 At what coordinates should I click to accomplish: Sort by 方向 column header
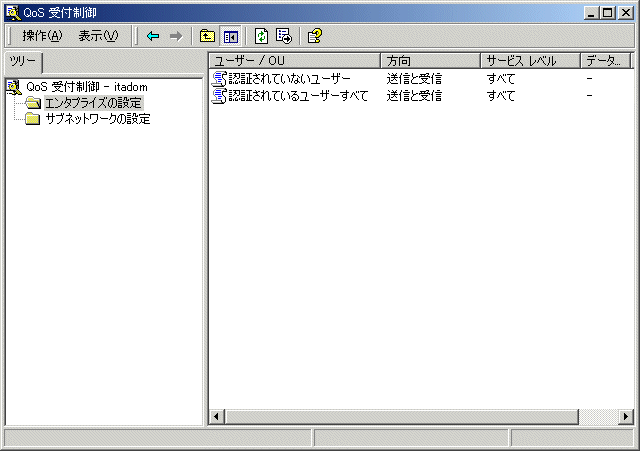(431, 61)
